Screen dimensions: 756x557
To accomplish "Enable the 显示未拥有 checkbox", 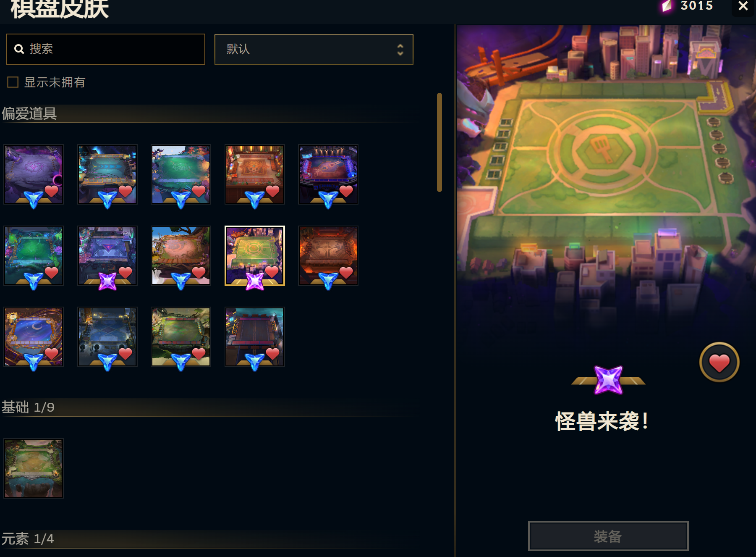I will [x=13, y=82].
